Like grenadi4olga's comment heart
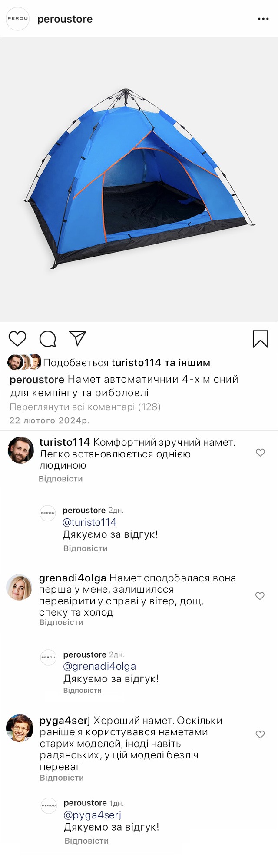 [x=260, y=596]
